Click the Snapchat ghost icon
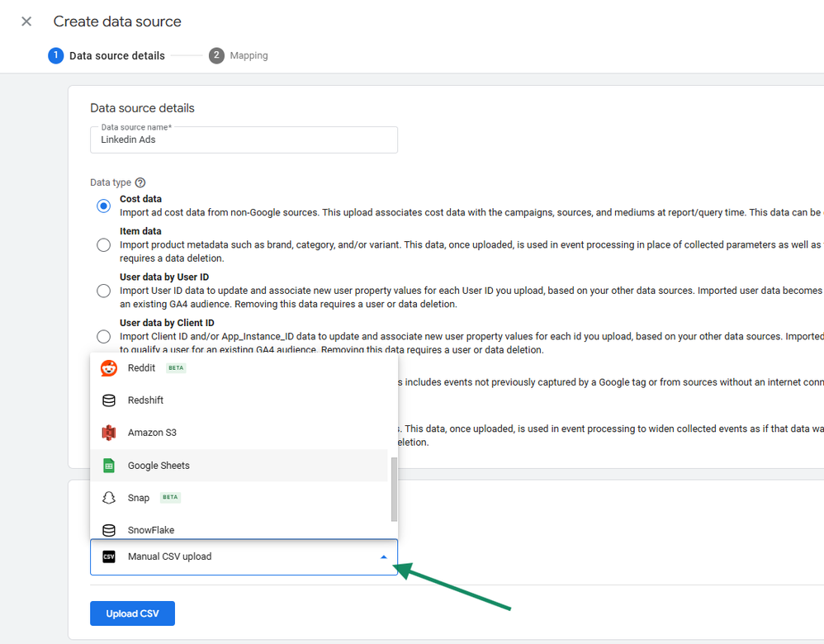The height and width of the screenshot is (644, 824). point(109,498)
